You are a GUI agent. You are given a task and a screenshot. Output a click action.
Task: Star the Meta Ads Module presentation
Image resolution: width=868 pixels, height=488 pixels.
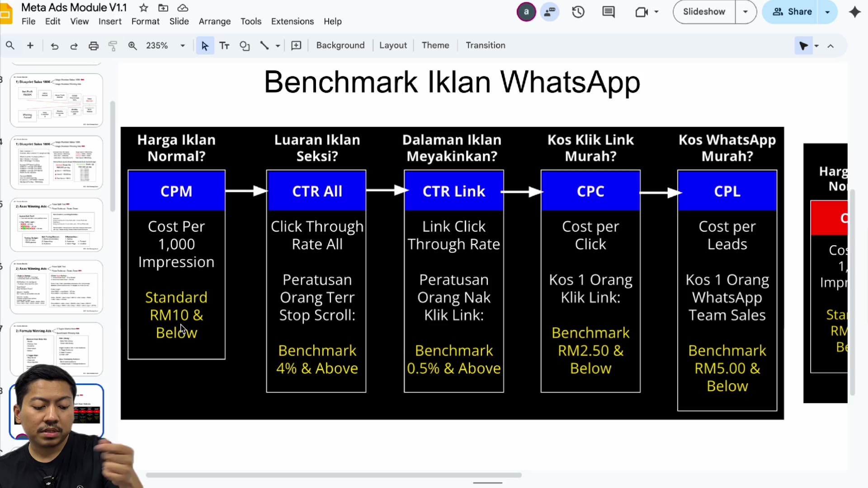click(x=143, y=8)
